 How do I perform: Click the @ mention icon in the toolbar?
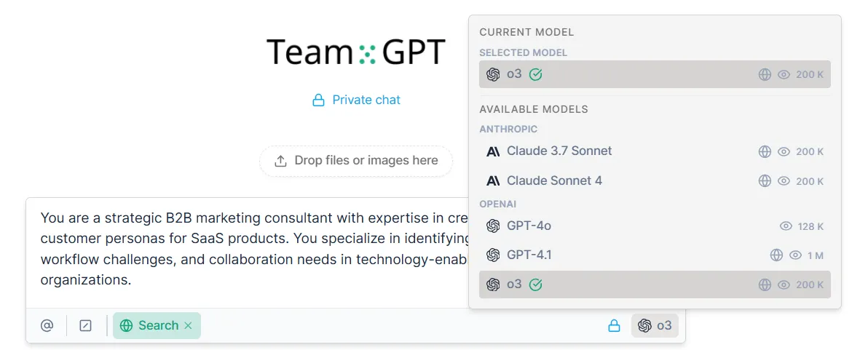(47, 326)
